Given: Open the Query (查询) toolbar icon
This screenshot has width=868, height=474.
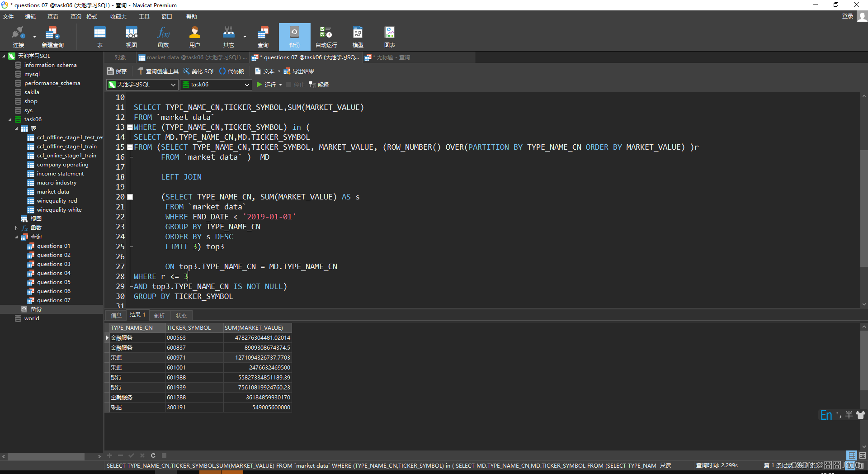Looking at the screenshot, I should [x=263, y=37].
